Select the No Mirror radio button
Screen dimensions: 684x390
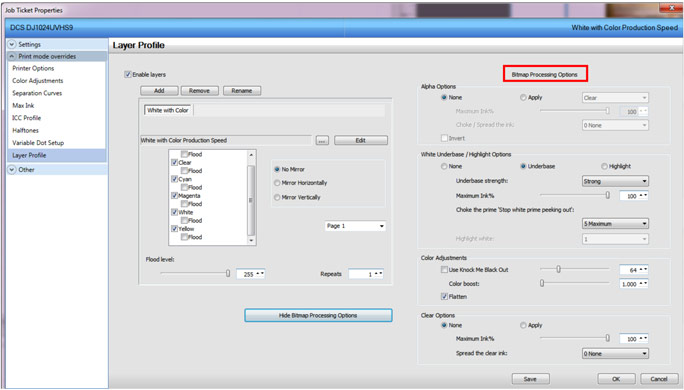coord(277,169)
